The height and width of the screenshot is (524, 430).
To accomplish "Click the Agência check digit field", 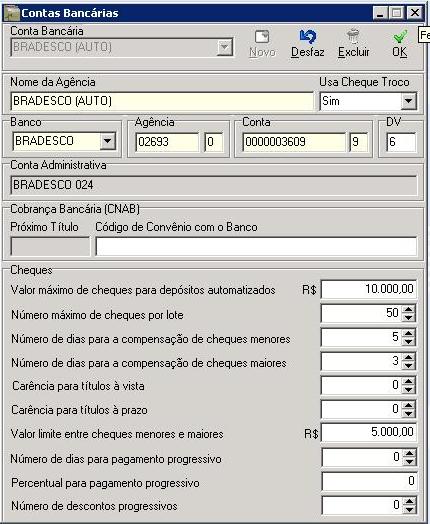I will click(x=214, y=142).
